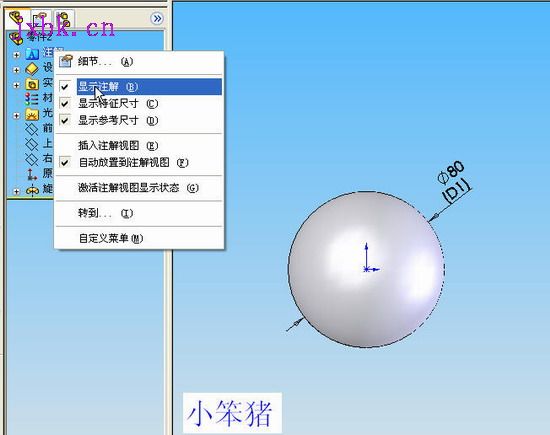Expand the revolve feature plus sign
The width and height of the screenshot is (550, 435).
[x=16, y=192]
